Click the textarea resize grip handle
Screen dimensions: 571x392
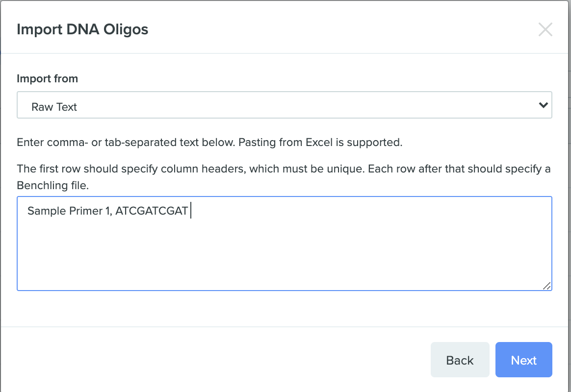pyautogui.click(x=546, y=286)
